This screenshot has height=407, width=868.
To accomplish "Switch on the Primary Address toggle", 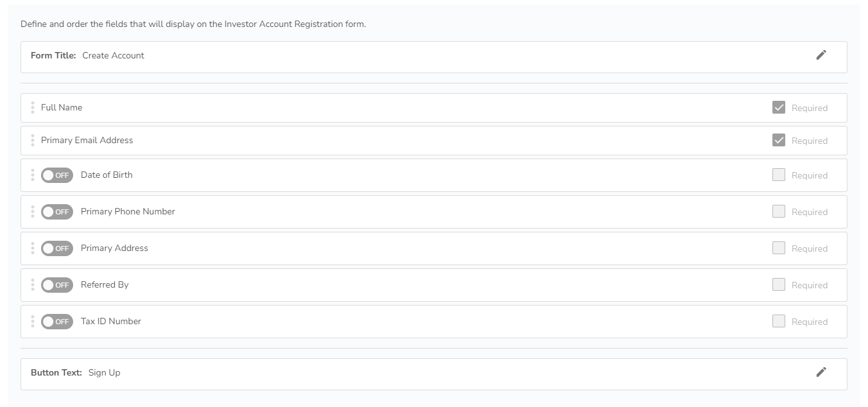I will click(x=57, y=248).
